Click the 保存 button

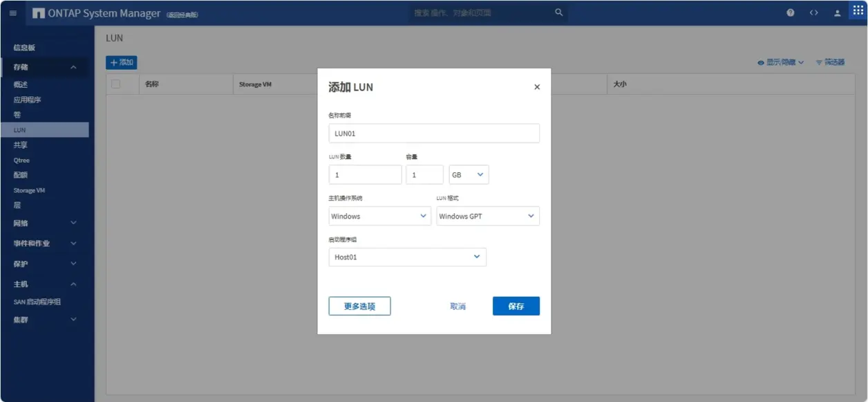click(516, 306)
